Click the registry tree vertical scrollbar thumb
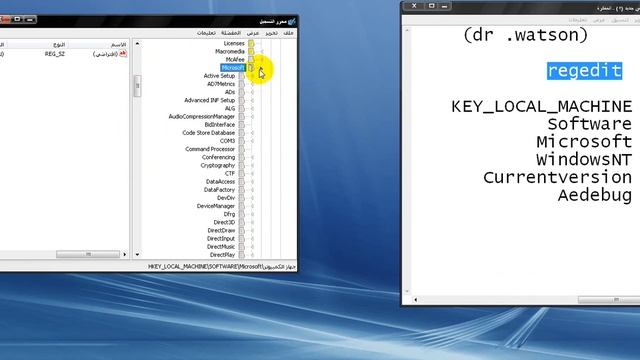640x360 pixels. 137,86
